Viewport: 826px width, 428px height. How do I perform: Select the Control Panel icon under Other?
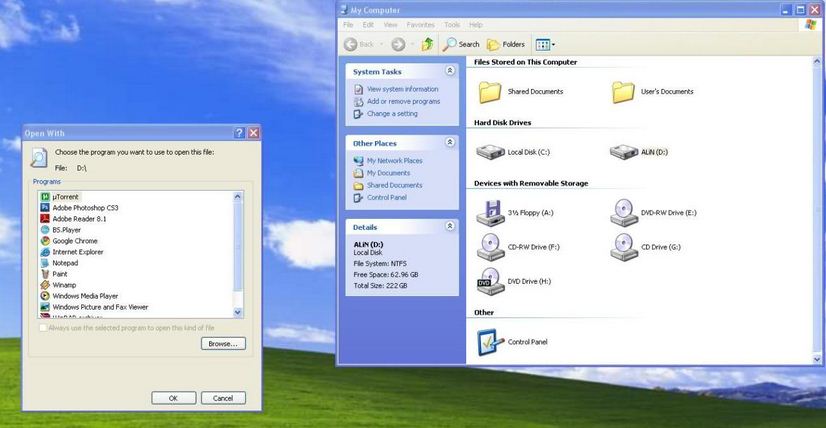pyautogui.click(x=490, y=342)
